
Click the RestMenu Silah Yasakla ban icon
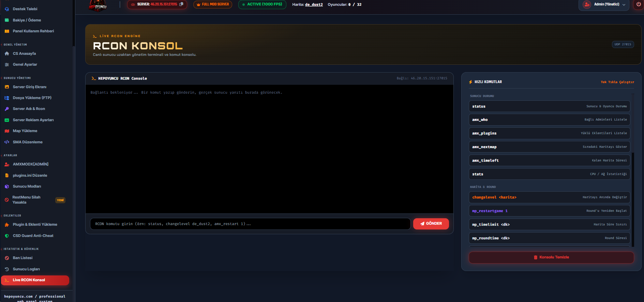pyautogui.click(x=7, y=200)
